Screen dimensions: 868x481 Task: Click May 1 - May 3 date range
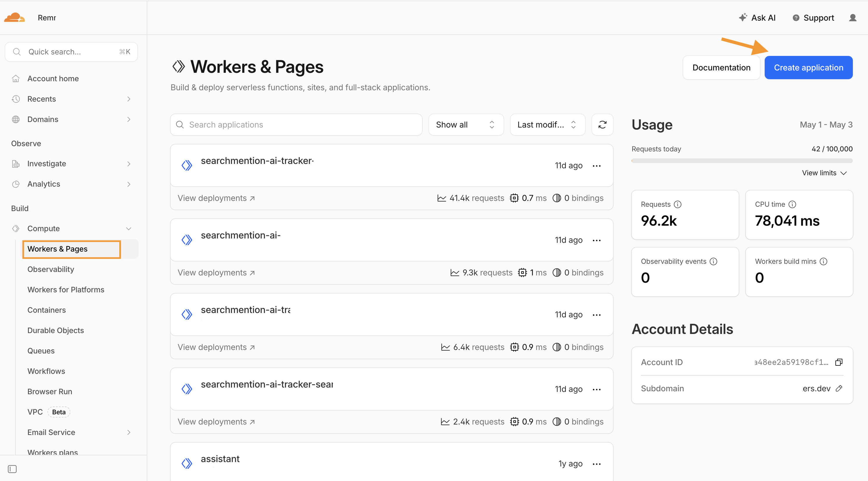pos(826,125)
